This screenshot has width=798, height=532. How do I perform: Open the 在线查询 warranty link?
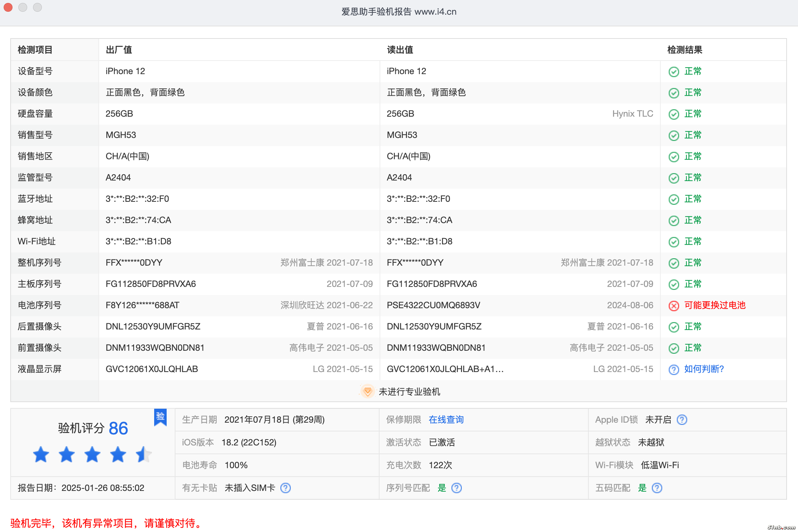point(446,420)
